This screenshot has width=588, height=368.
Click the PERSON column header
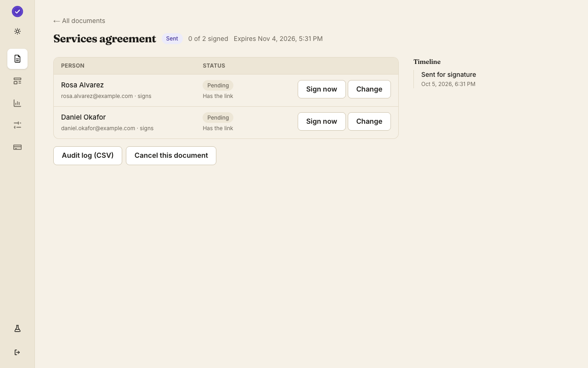(73, 66)
